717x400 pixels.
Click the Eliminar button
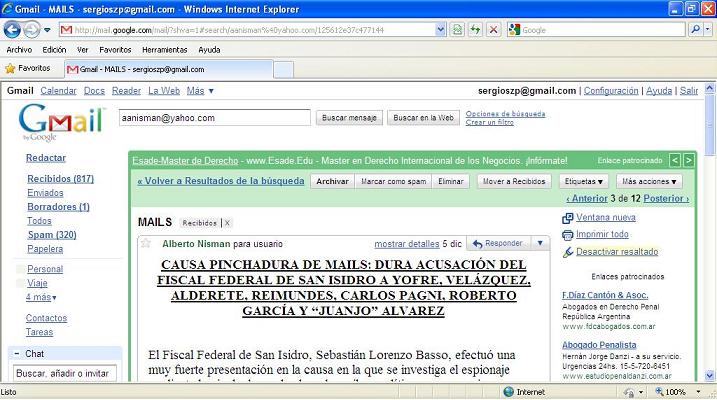[x=451, y=181]
